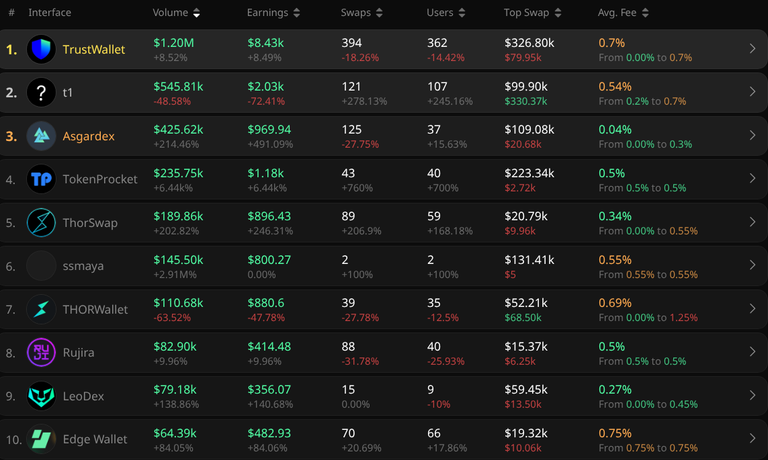Click LeoDex volume $79.18k
Viewport: 768px width, 460px height.
pyautogui.click(x=175, y=390)
